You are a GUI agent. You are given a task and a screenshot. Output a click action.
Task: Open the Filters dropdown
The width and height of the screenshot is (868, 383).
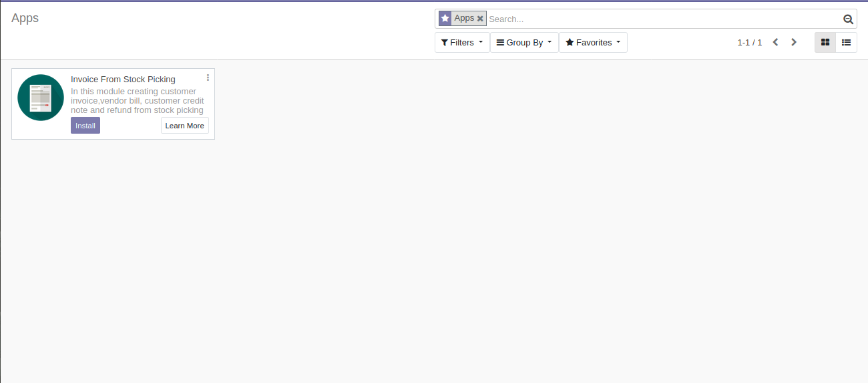point(462,42)
